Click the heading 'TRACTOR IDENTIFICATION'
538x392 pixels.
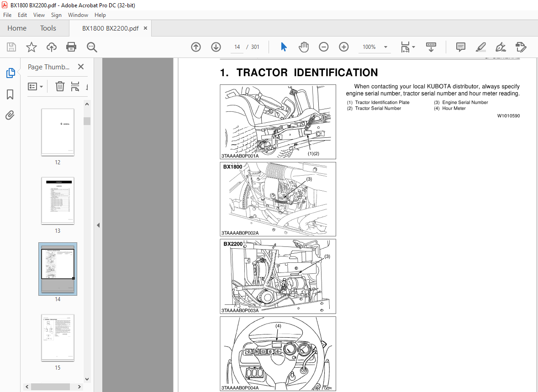pyautogui.click(x=307, y=73)
